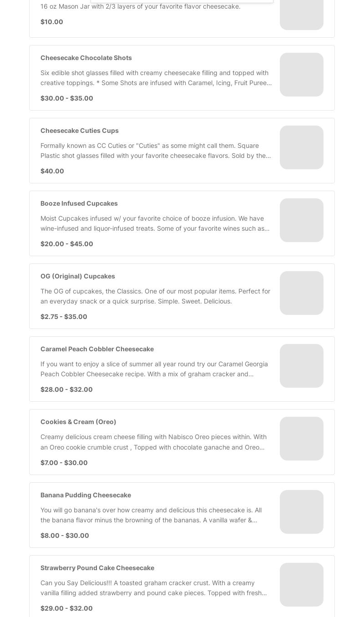This screenshot has height=617, width=364.
Task: Open the Banana Pudding Cheesecake thumbnail
Action: click(302, 512)
